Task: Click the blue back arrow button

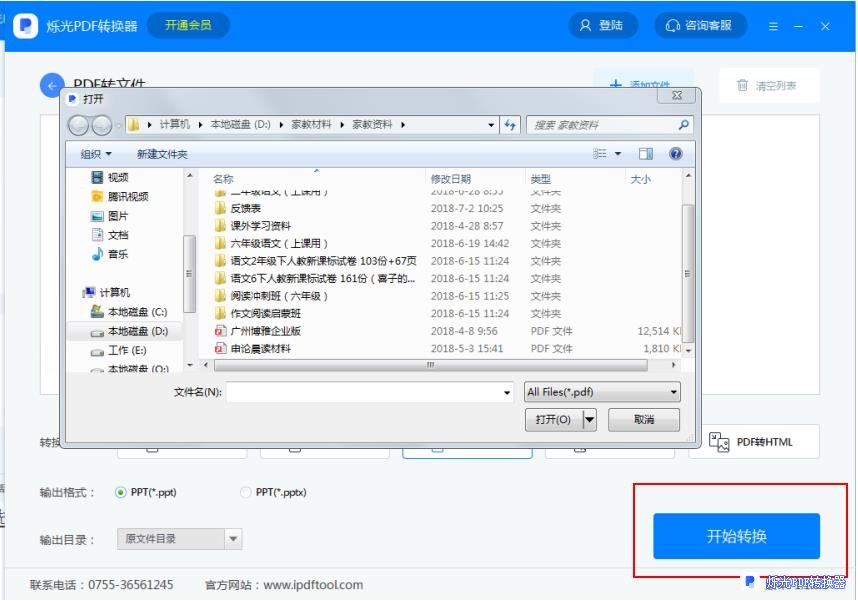Action: point(52,85)
